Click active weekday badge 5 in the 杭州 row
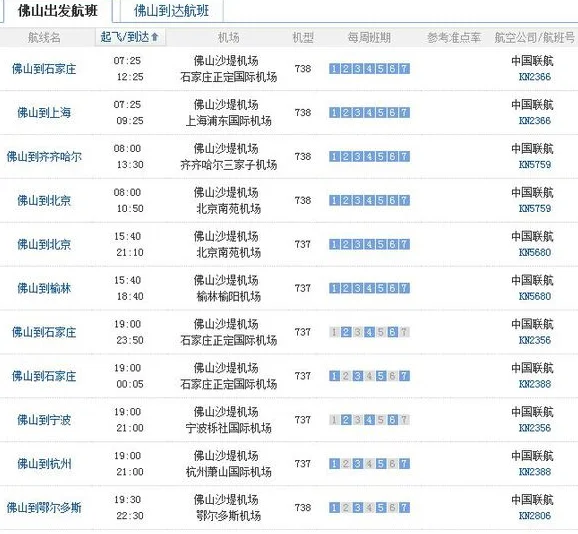Image resolution: width=578 pixels, height=534 pixels. pos(381,463)
